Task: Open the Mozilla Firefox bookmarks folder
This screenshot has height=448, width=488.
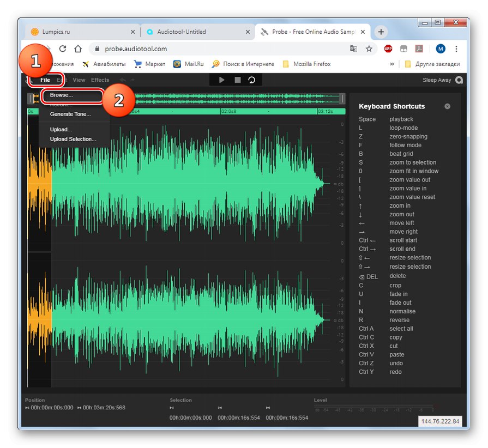Action: [306, 64]
